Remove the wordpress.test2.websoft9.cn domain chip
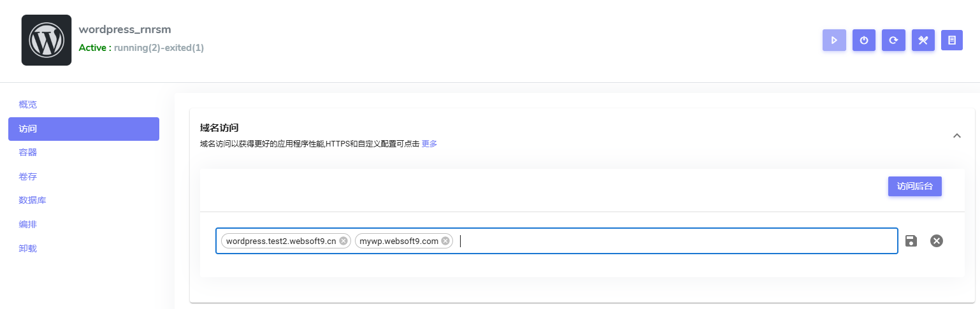The width and height of the screenshot is (980, 309). point(343,241)
